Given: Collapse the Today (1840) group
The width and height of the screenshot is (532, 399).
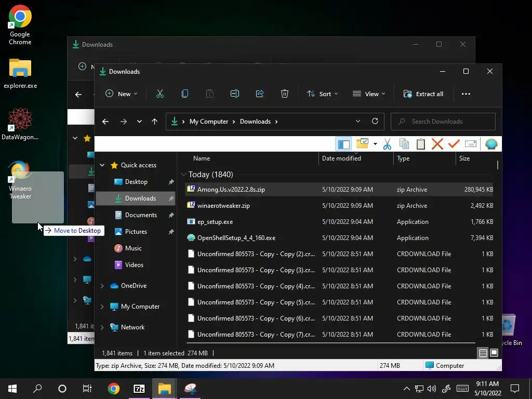Looking at the screenshot, I should 183,175.
